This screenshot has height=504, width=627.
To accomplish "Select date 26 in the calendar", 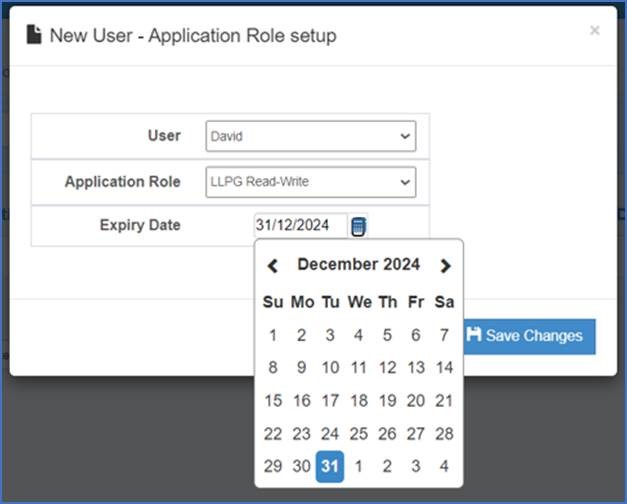I will coord(387,434).
